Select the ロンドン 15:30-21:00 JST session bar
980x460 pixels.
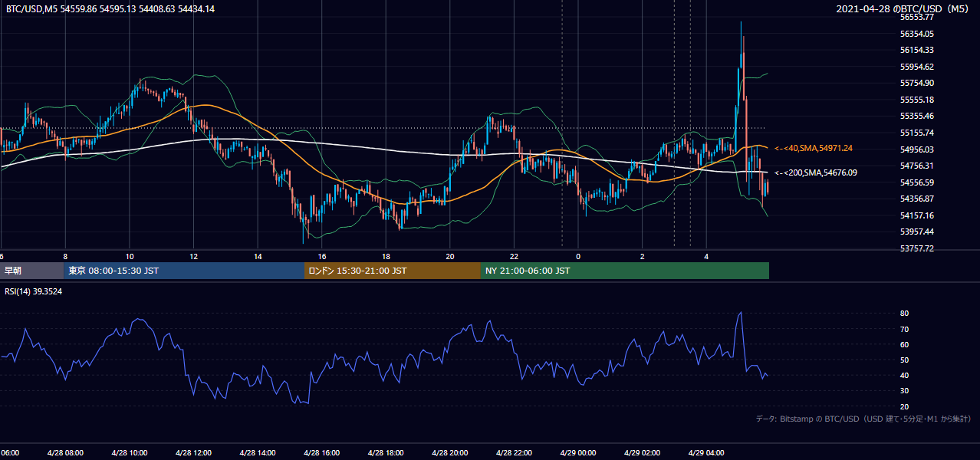tap(393, 271)
